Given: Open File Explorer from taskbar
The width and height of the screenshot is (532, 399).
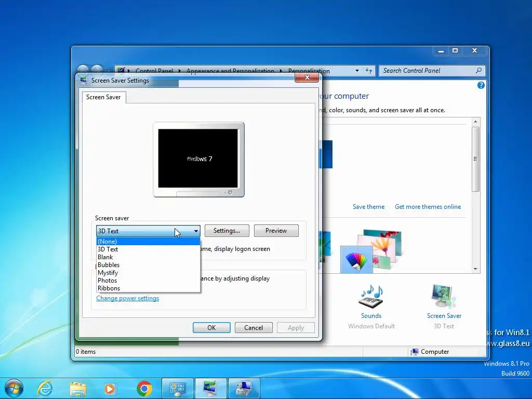Looking at the screenshot, I should pos(78,389).
